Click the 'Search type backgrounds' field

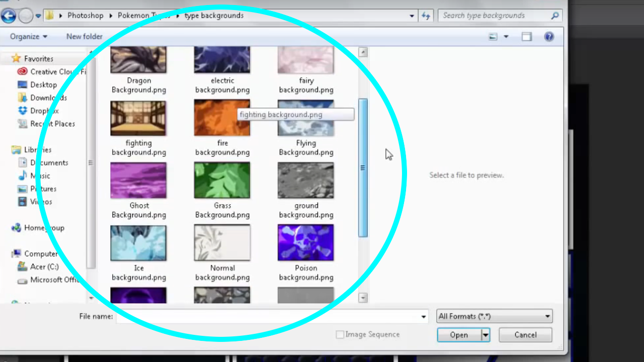pos(499,16)
